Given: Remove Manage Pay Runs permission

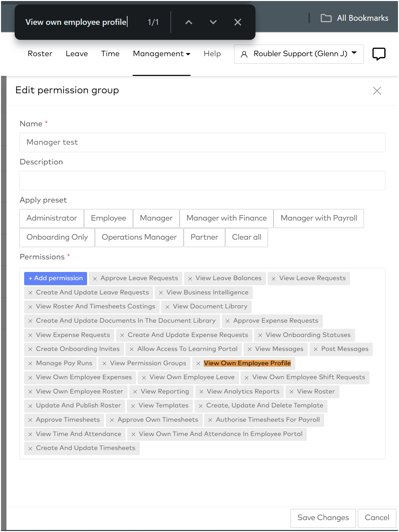Looking at the screenshot, I should [30, 364].
